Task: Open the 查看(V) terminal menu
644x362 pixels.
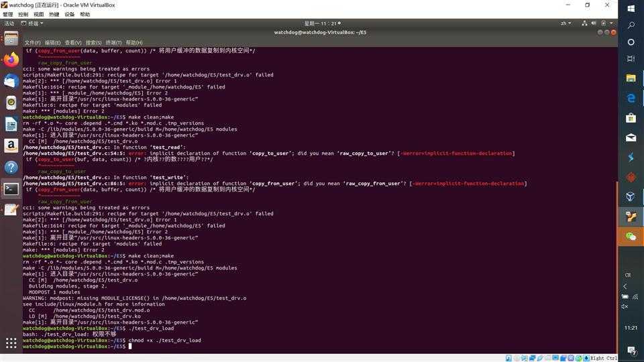Action: pyautogui.click(x=73, y=43)
